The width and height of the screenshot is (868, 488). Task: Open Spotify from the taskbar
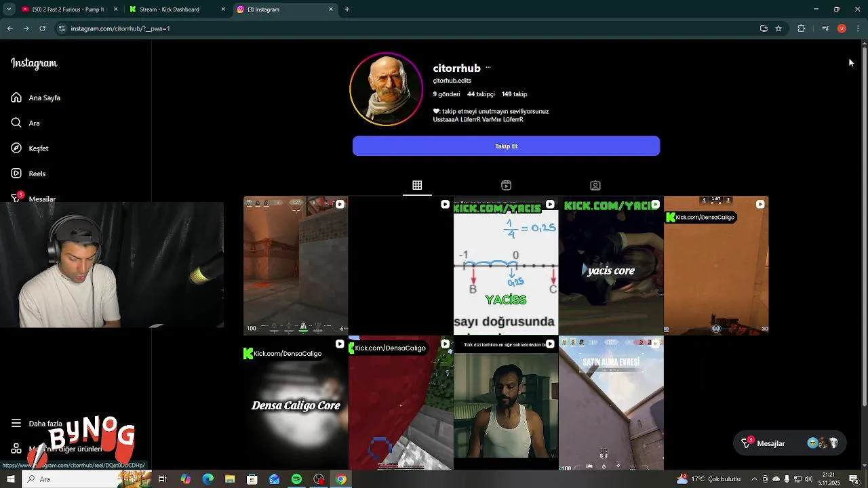coord(296,479)
